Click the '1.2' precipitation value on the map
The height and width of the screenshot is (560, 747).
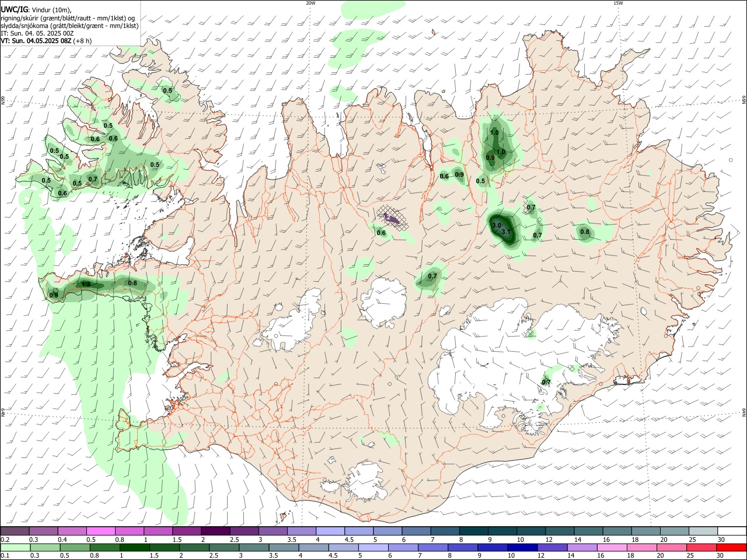click(x=86, y=284)
